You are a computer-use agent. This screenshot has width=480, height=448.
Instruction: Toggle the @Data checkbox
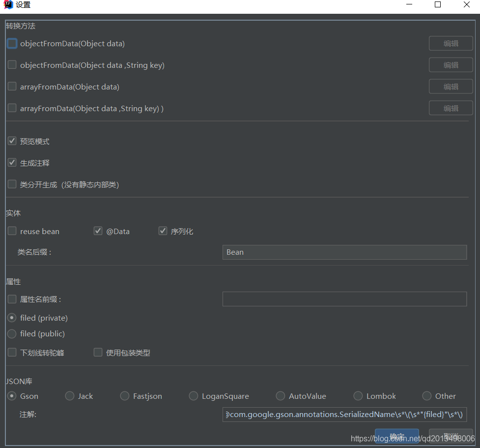[x=98, y=231]
